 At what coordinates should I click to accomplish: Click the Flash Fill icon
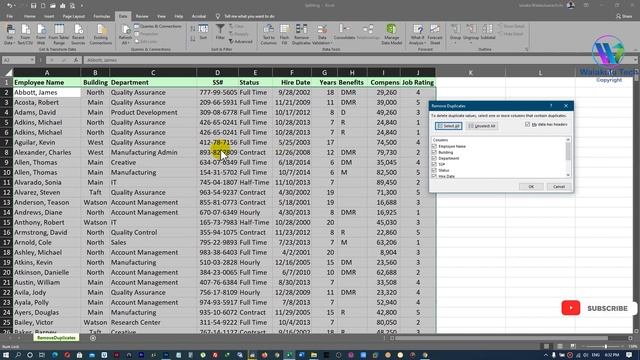tap(284, 34)
